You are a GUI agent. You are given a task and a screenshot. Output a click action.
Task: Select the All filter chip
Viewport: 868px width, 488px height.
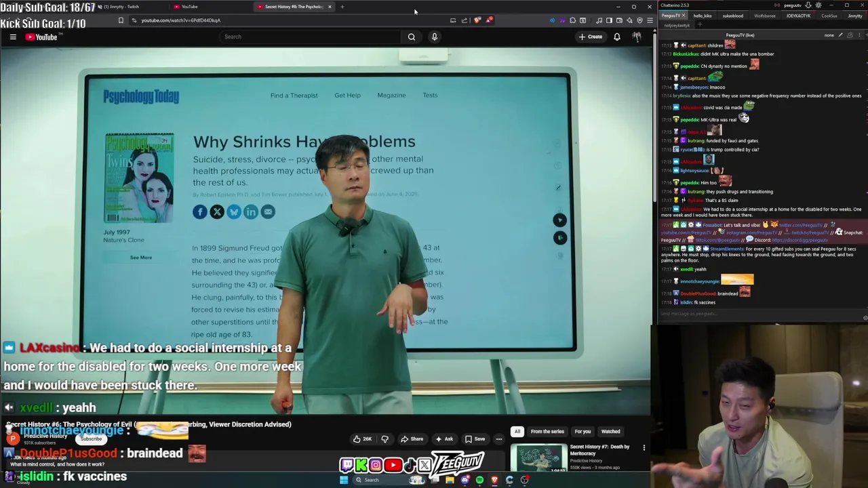[x=517, y=431]
